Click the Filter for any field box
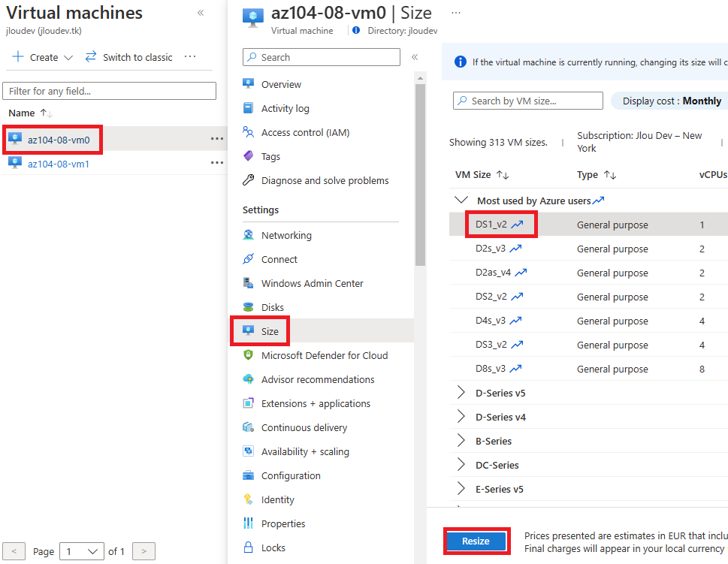This screenshot has width=728, height=564. coord(109,91)
